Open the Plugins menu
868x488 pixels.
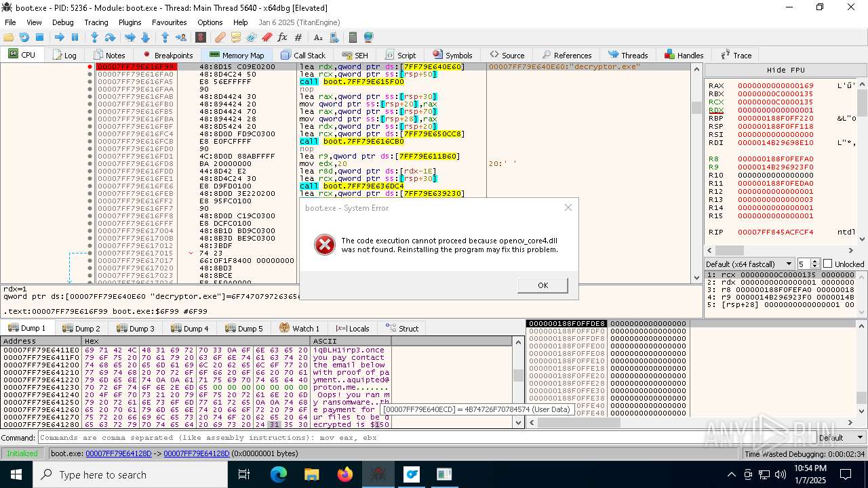click(x=130, y=22)
